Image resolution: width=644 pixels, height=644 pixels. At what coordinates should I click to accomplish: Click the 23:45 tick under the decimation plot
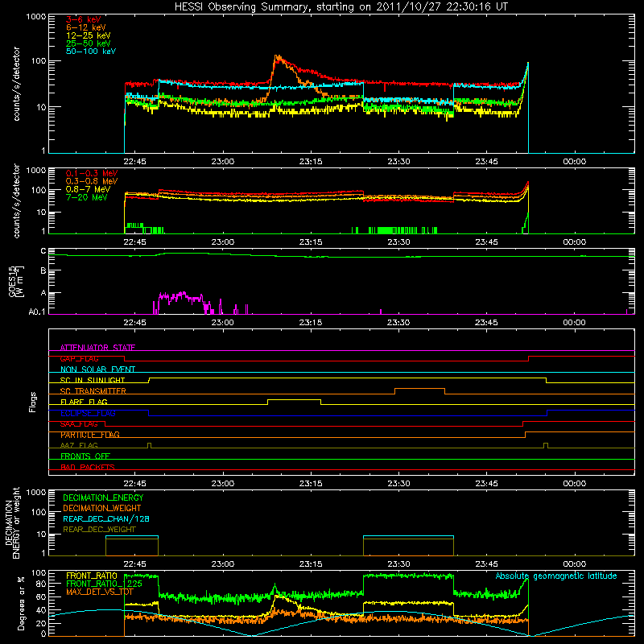tap(486, 564)
